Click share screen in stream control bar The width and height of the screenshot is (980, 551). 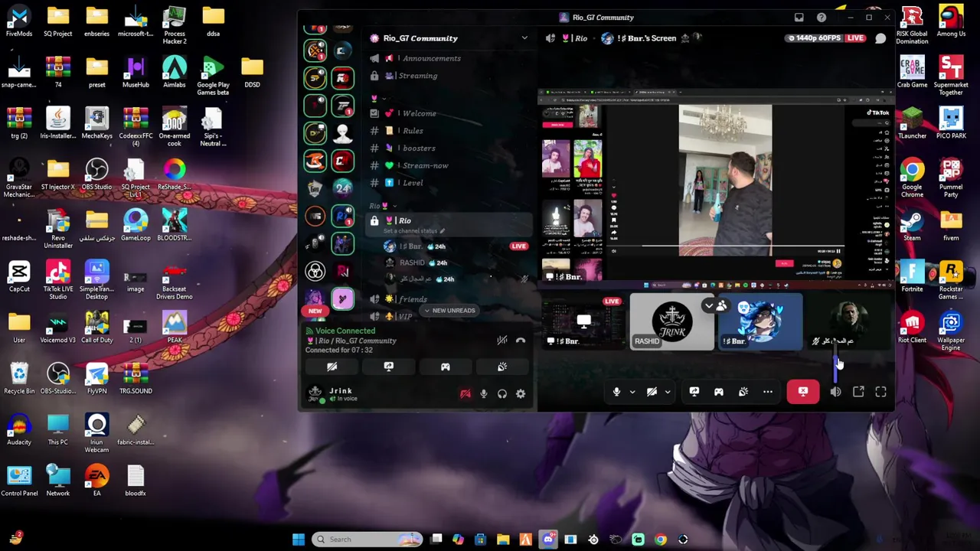pos(694,392)
